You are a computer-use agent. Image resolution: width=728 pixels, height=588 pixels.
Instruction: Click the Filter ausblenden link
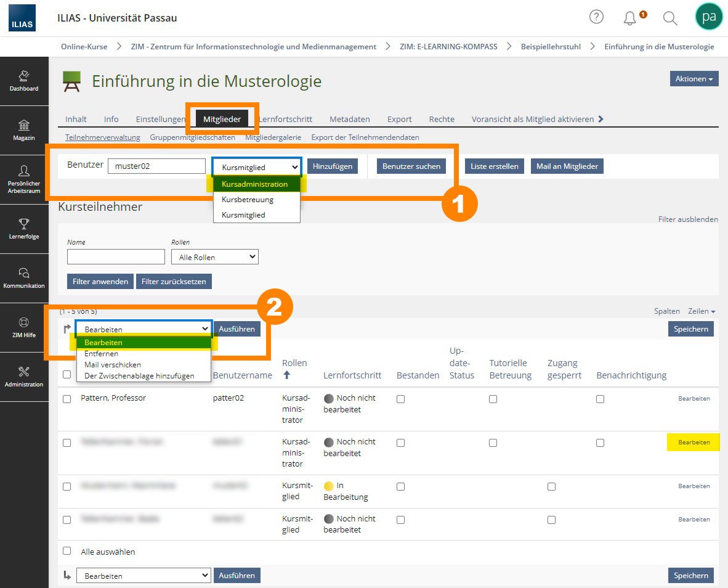[x=687, y=219]
